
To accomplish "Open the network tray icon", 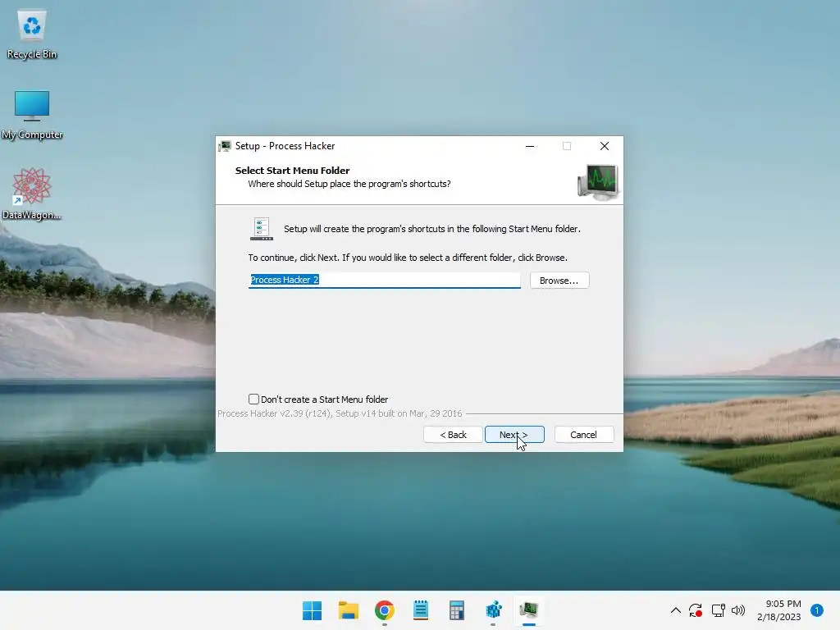I will coord(718,610).
